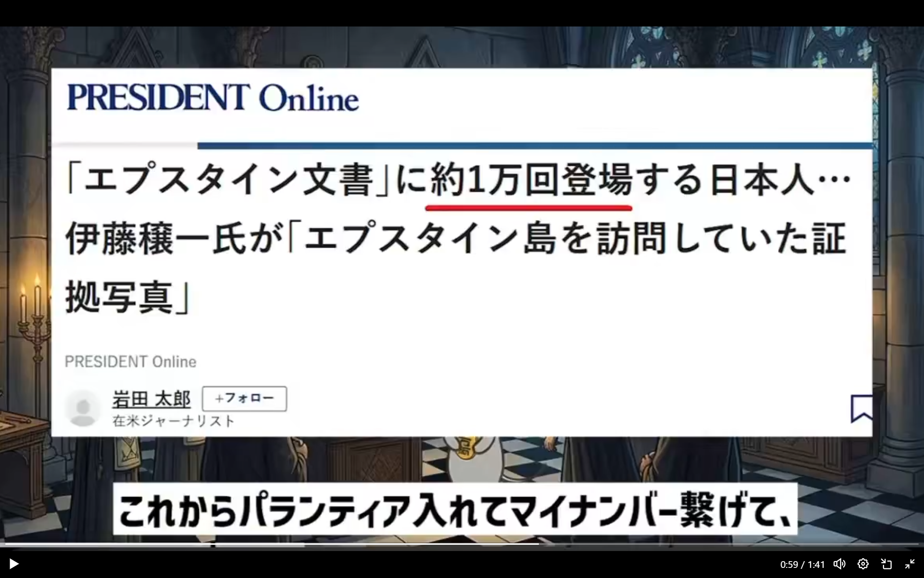Screen dimensions: 924x578
Task: Mute the video with speaker icon
Action: pos(839,564)
